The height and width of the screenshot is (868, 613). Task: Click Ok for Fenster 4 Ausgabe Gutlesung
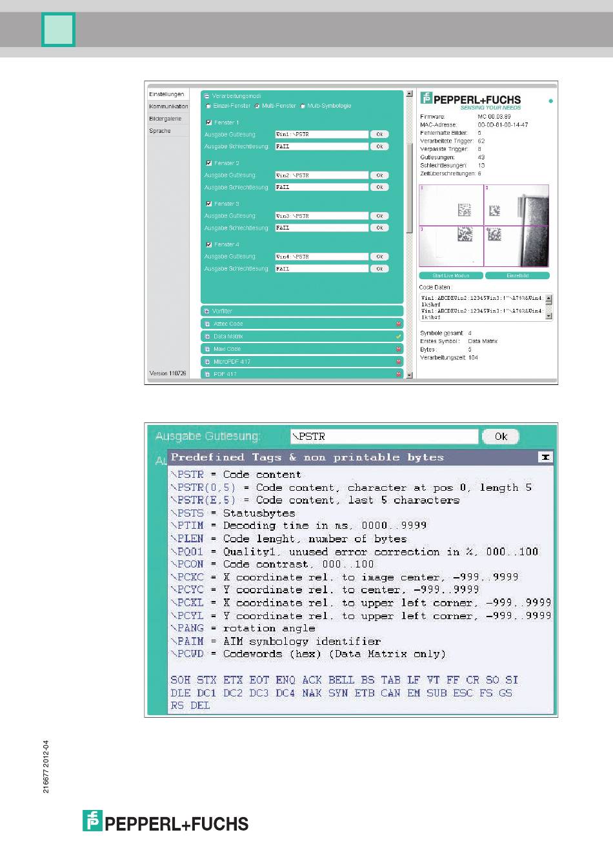click(x=379, y=257)
